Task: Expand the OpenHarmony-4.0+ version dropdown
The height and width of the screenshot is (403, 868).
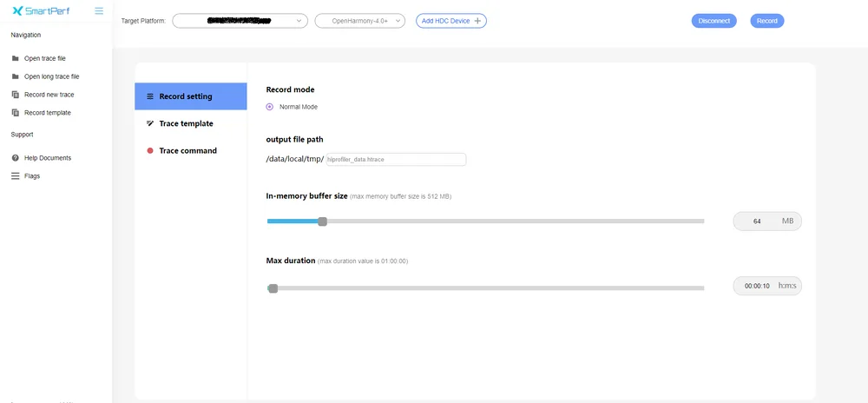Action: [360, 21]
